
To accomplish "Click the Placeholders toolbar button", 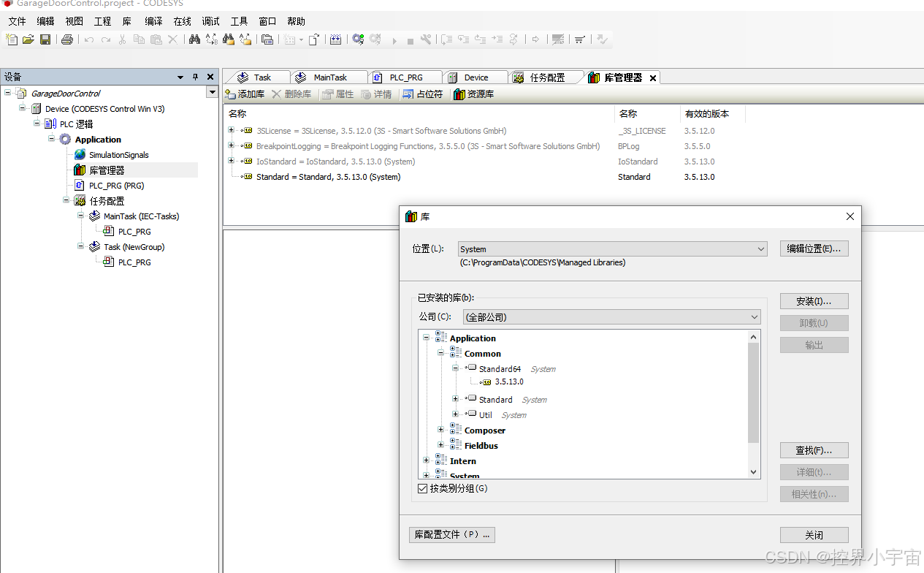I will click(424, 94).
